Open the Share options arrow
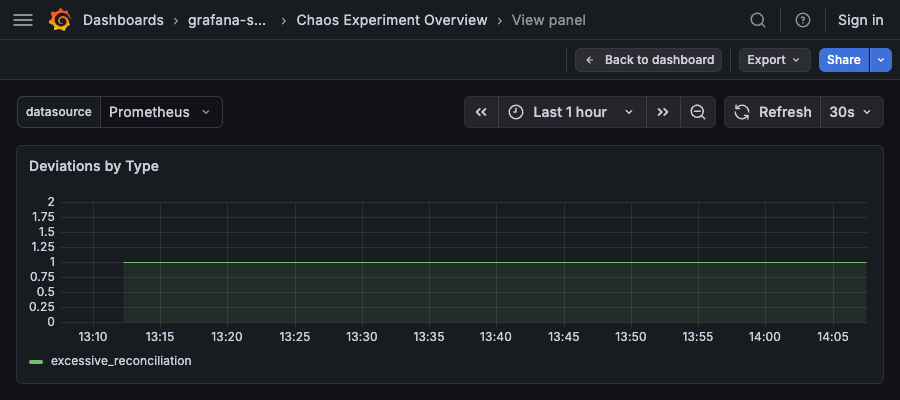900x400 pixels. click(881, 60)
